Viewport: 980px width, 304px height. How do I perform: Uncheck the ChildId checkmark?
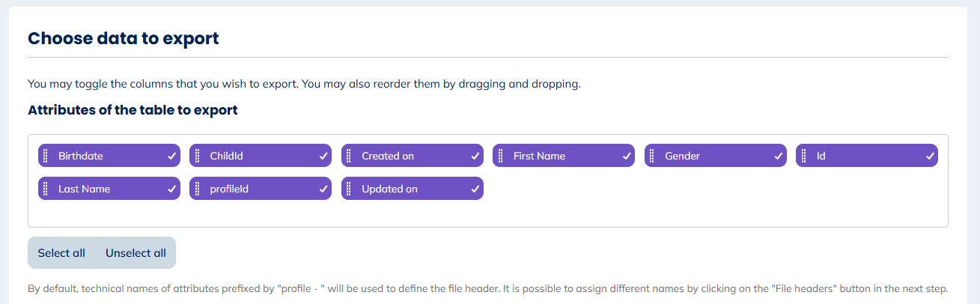323,156
